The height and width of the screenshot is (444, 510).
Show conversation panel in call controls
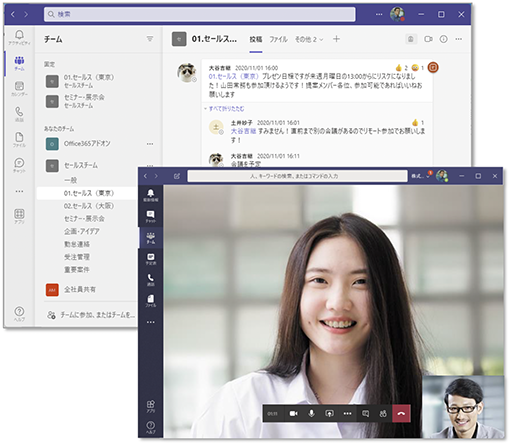(365, 414)
